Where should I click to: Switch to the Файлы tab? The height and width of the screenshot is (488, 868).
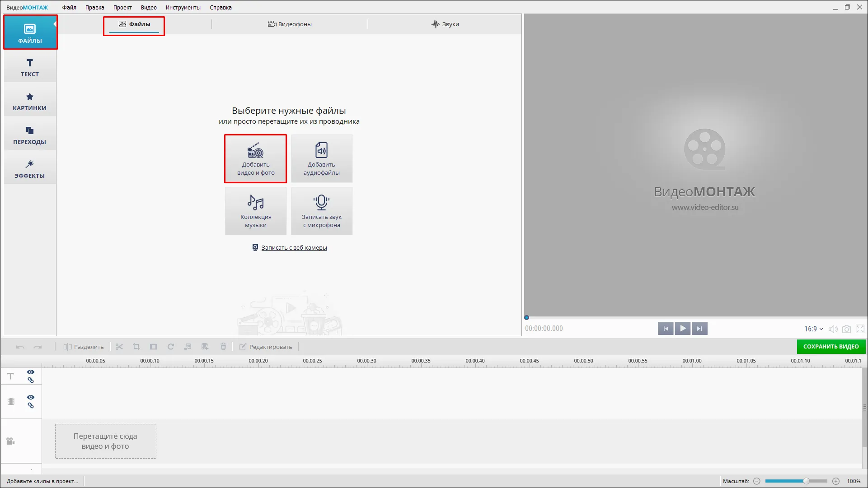click(134, 24)
